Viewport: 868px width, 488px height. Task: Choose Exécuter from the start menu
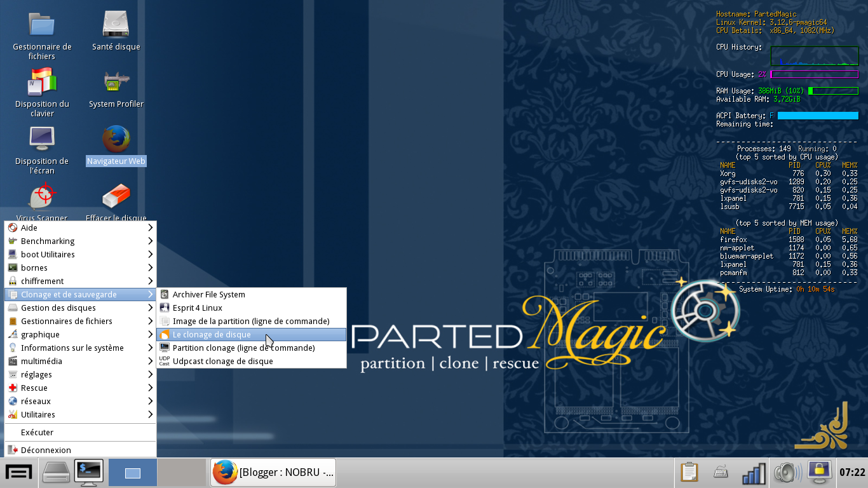(80, 432)
